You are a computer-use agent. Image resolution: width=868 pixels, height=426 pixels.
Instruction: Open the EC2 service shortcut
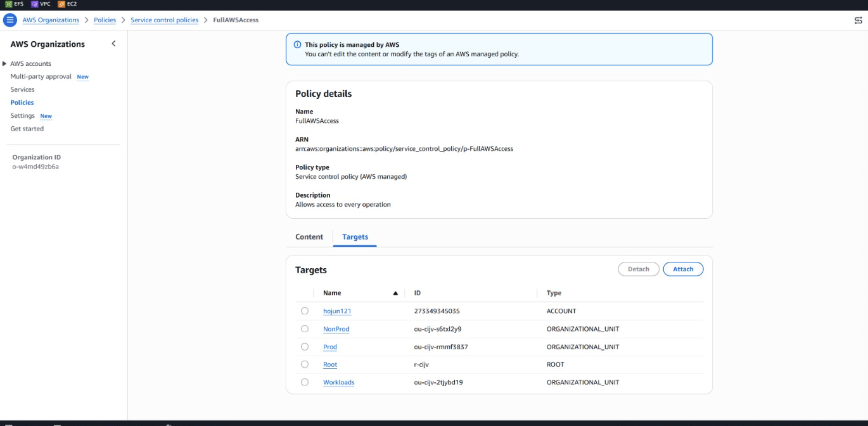[x=67, y=4]
